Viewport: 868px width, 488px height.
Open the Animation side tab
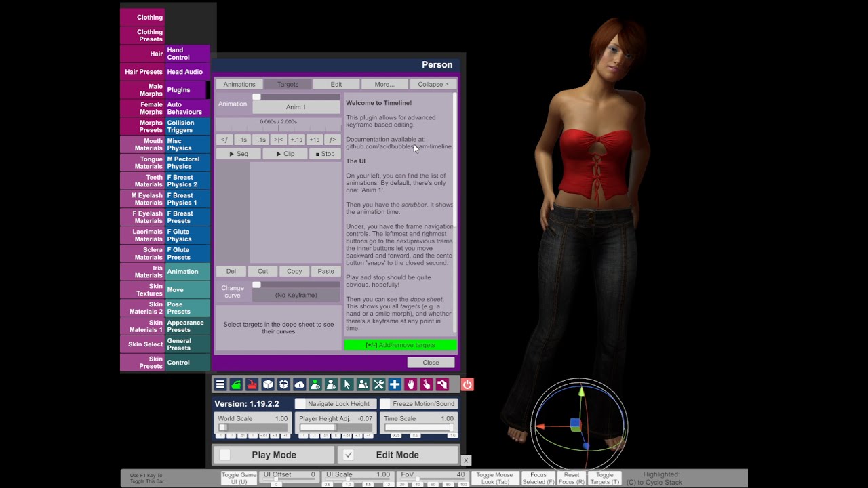pos(187,272)
